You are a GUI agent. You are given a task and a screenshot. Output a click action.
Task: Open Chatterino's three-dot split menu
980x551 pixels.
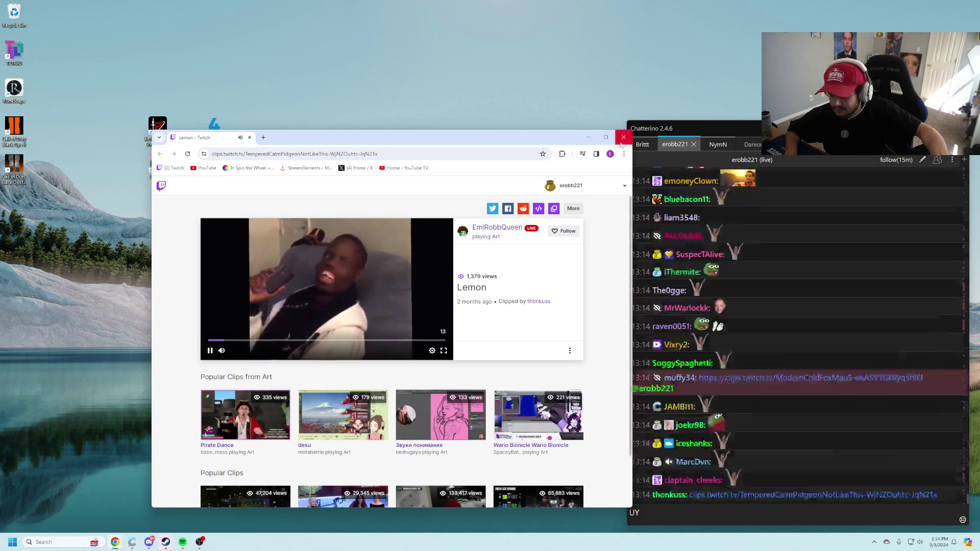951,160
